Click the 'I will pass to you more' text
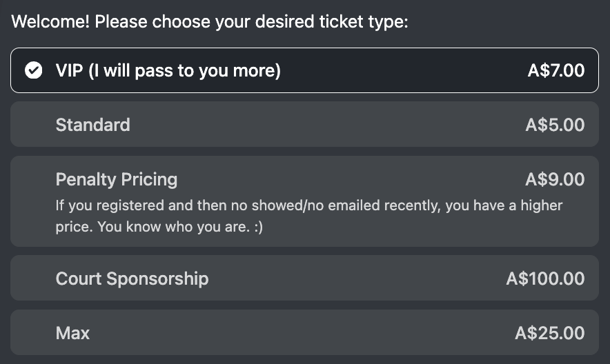The height and width of the screenshot is (364, 610). tap(185, 70)
